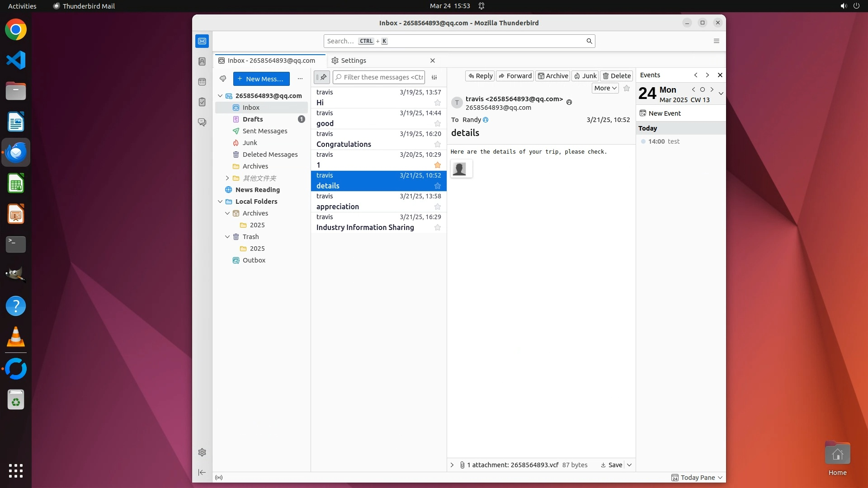Image resolution: width=868 pixels, height=488 pixels.
Task: Collapse the spaces toolbar
Action: coord(202,472)
